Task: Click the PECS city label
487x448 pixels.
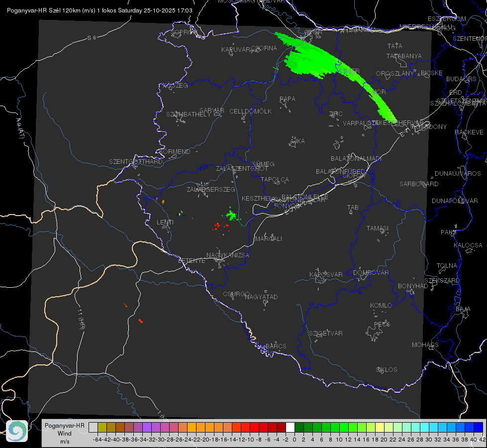Action: point(382,325)
